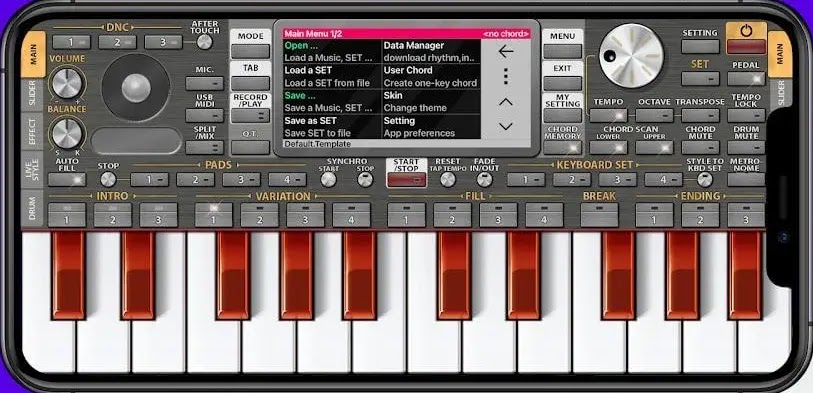Click the RECORD/PLAY button
Viewport: 813px width, 393px height.
[x=250, y=115]
